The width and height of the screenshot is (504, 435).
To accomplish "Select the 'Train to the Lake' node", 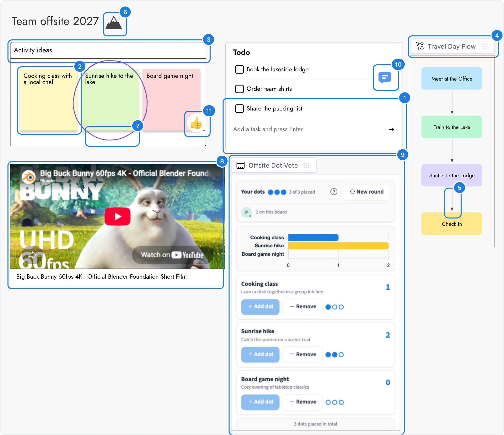I will [452, 127].
